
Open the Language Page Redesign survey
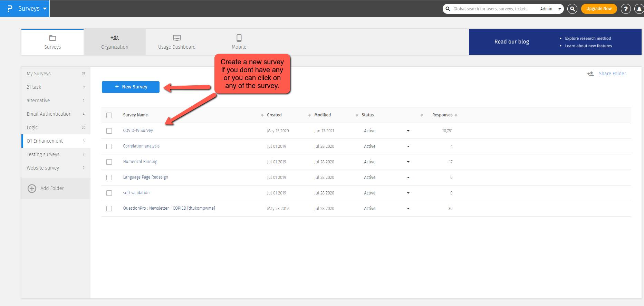[145, 177]
